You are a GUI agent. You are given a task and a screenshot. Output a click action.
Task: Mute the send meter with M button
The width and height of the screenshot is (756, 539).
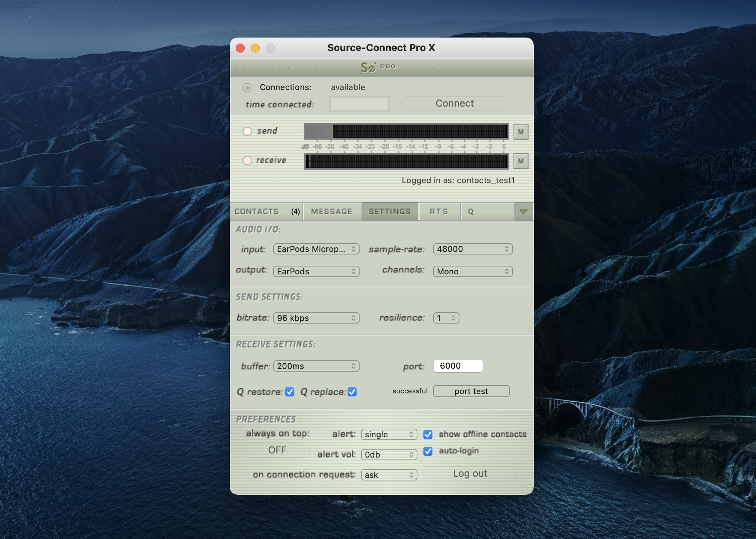click(x=521, y=132)
